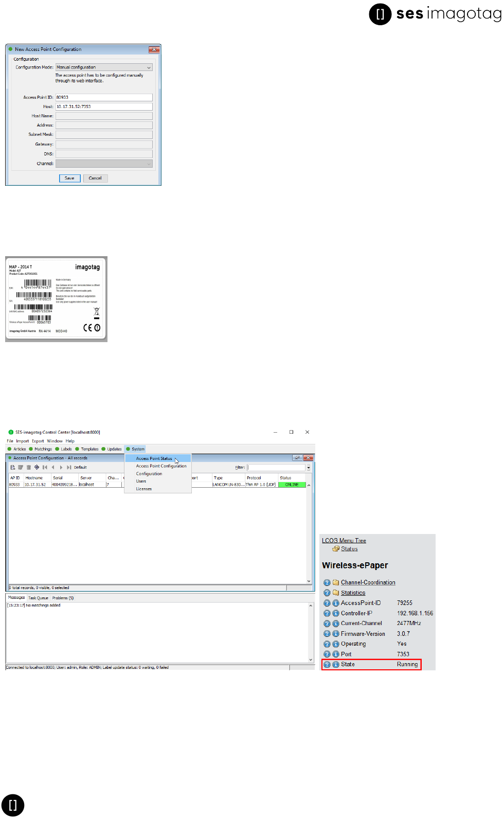Click the Access Point ID field

[104, 97]
